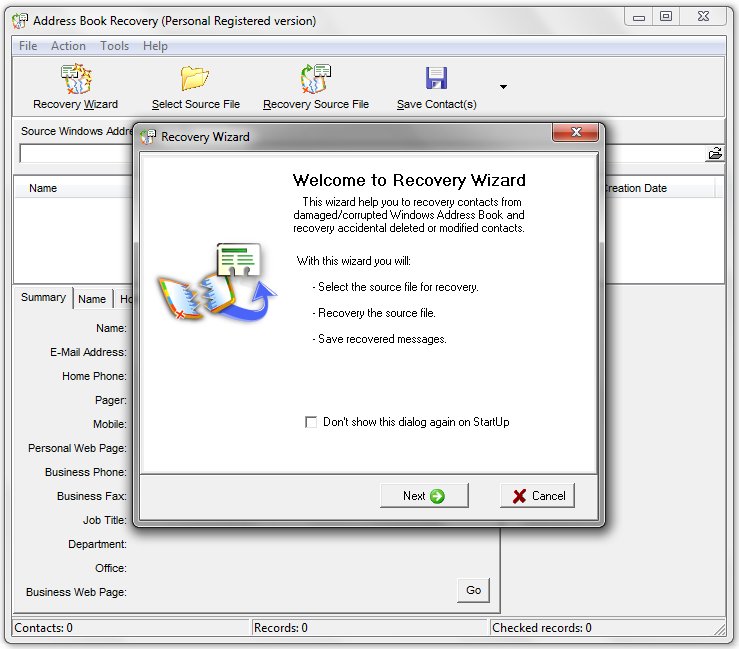Click the 'Home Phone:' label
739x649 pixels.
click(x=94, y=376)
